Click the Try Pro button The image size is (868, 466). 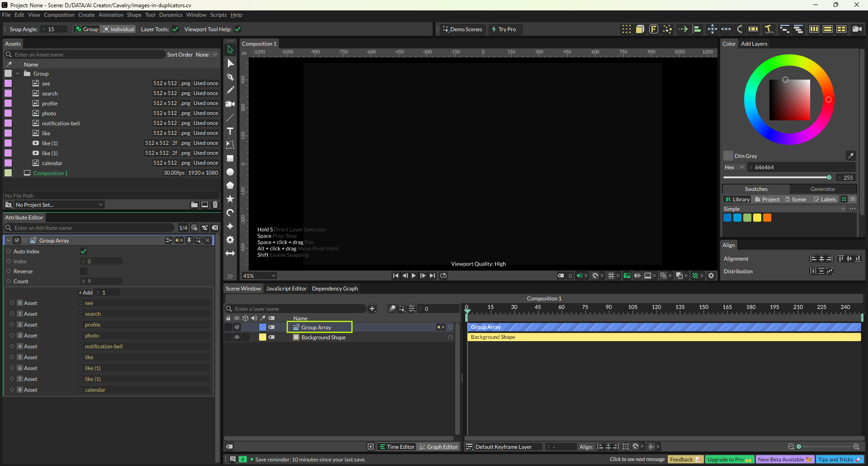click(x=504, y=29)
